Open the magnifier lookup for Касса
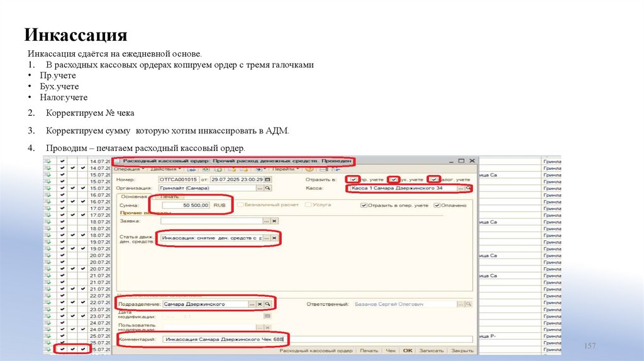Viewport: 644px width, 361px height. [x=468, y=188]
